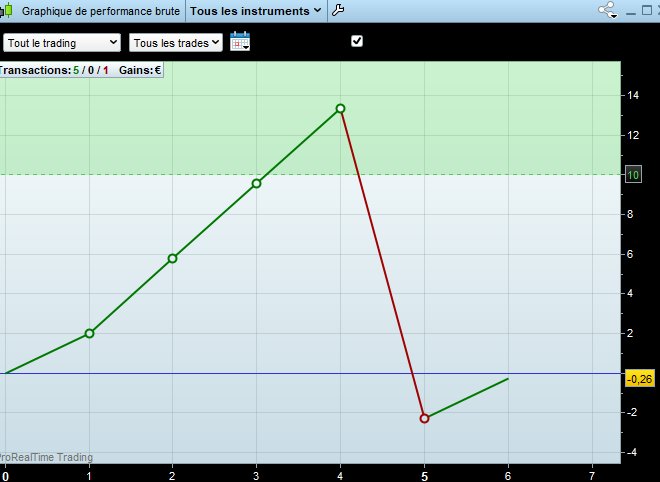
Task: Click x-axis label 6
Action: coord(508,476)
